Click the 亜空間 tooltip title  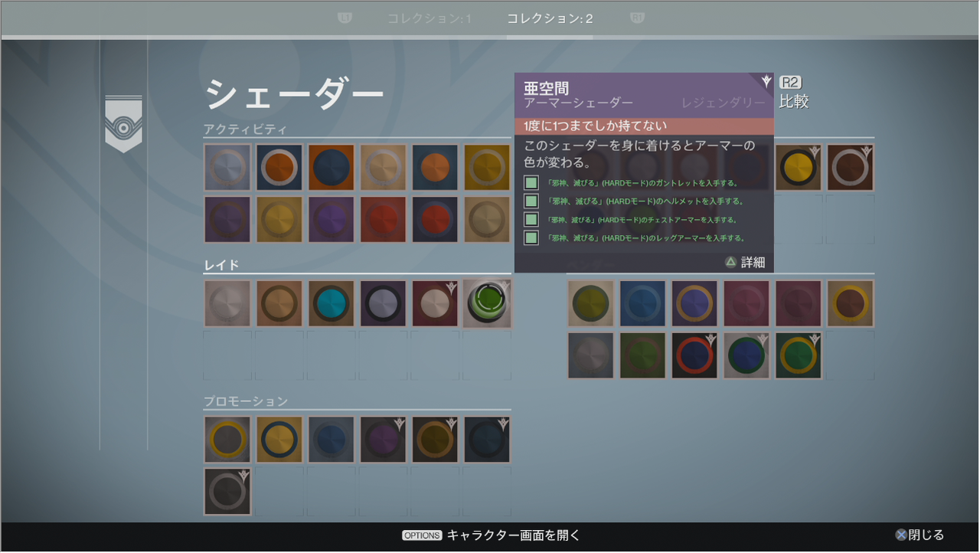pos(546,88)
